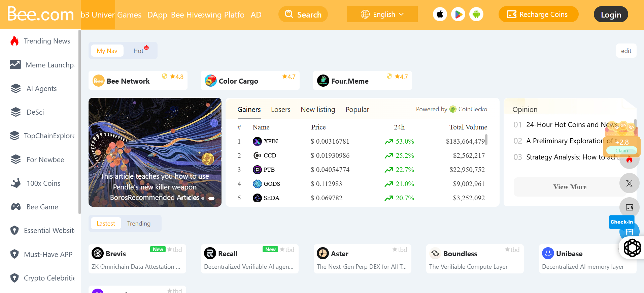Click the Bee Game controller icon
Image resolution: width=644 pixels, height=293 pixels.
[x=16, y=207]
